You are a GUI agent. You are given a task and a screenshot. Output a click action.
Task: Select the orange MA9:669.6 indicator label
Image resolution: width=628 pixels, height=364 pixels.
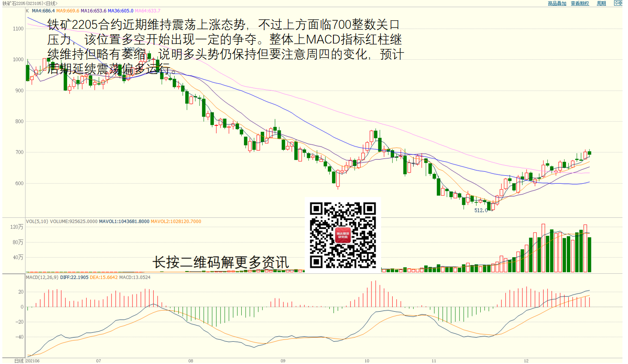[x=69, y=11]
